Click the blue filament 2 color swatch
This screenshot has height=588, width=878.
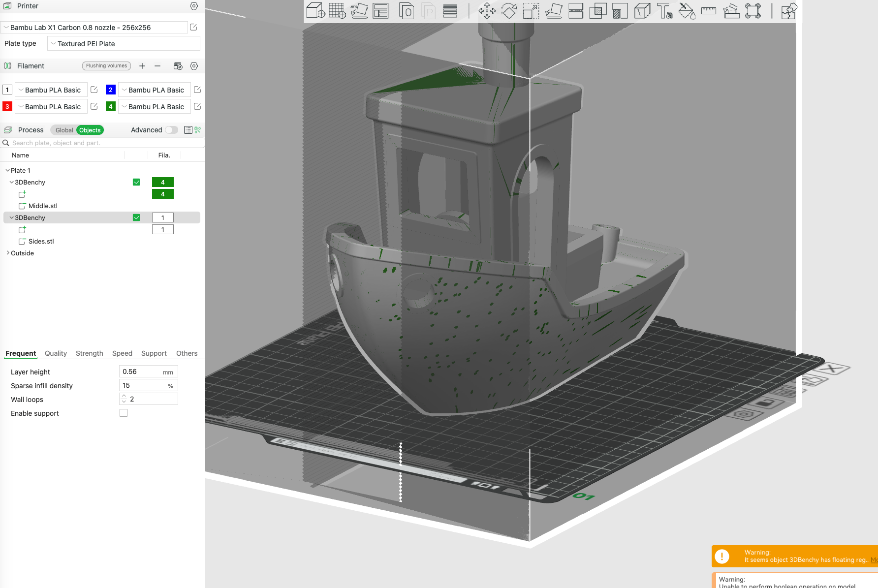click(x=111, y=90)
